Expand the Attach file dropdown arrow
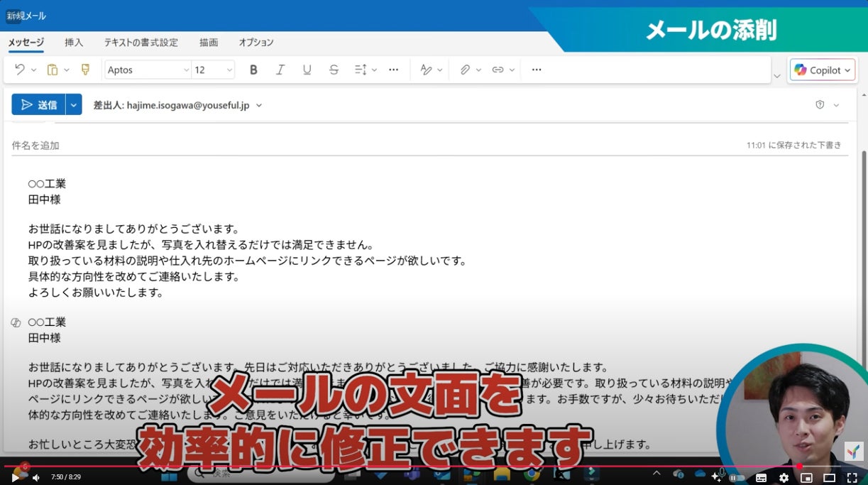The width and height of the screenshot is (868, 485). [x=478, y=70]
